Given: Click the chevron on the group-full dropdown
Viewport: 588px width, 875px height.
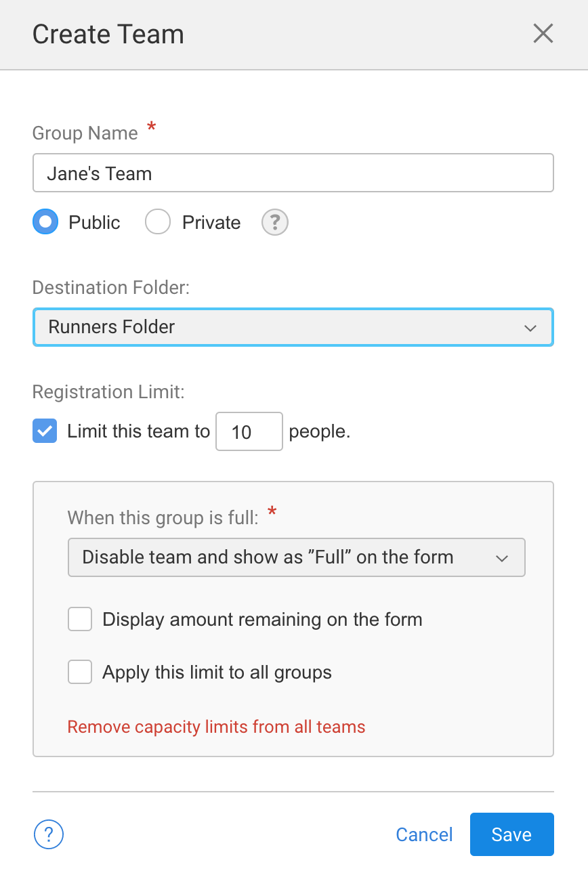Looking at the screenshot, I should coord(502,558).
